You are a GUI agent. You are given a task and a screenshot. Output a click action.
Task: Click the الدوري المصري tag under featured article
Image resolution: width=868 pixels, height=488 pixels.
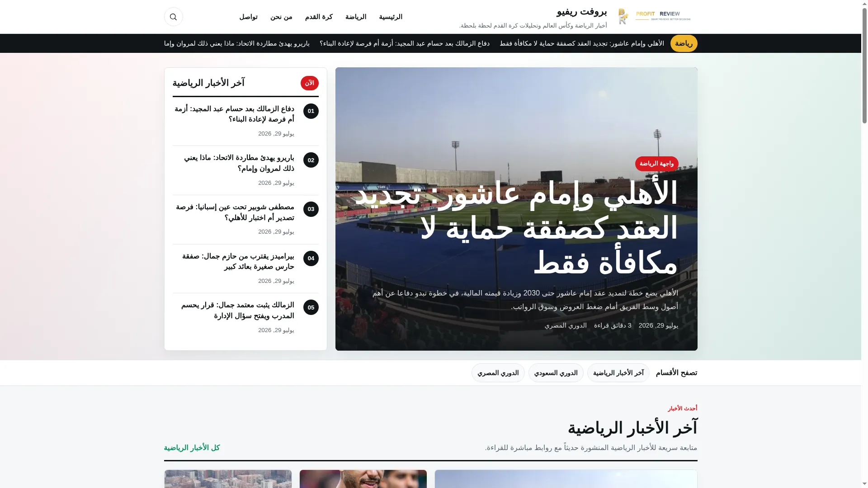coord(566,325)
